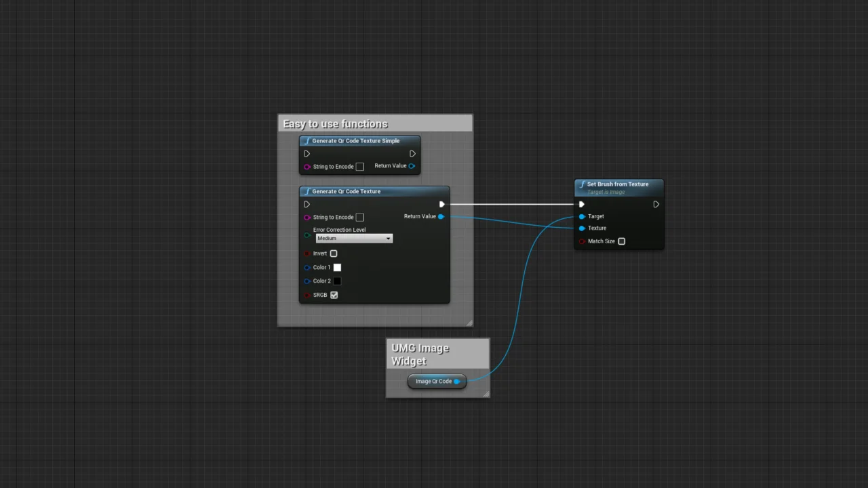Click exec output pin of Set Brush from Texture
The height and width of the screenshot is (488, 868).
pyautogui.click(x=656, y=205)
